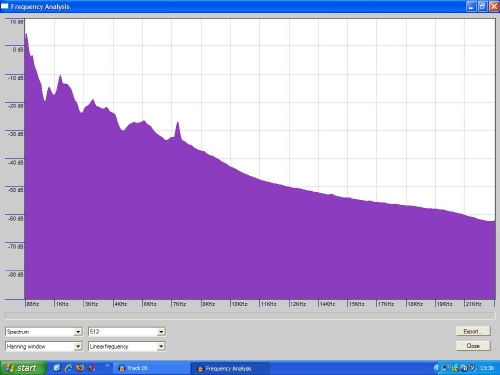Open the Windows Start menu
The image size is (500, 375).
[23, 368]
